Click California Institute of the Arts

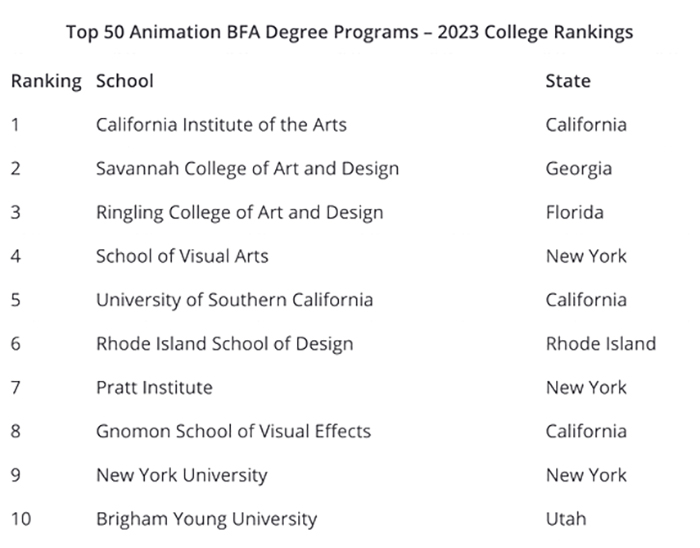(221, 125)
